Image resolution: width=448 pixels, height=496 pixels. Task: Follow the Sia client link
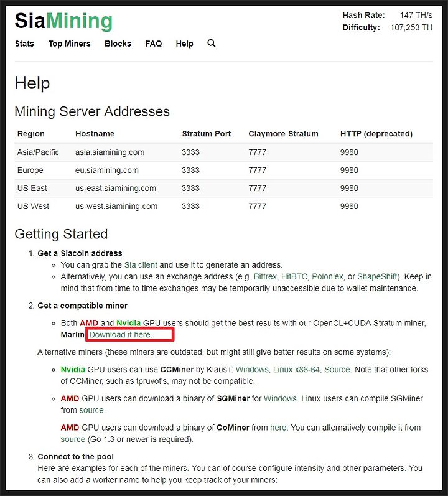click(x=141, y=264)
